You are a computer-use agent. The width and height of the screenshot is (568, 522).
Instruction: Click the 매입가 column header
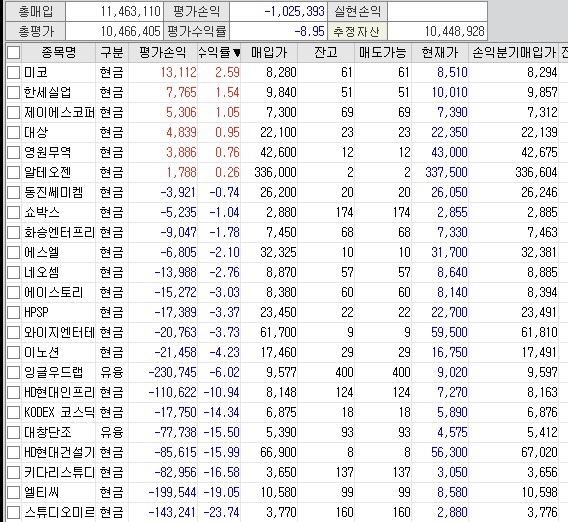pos(269,53)
